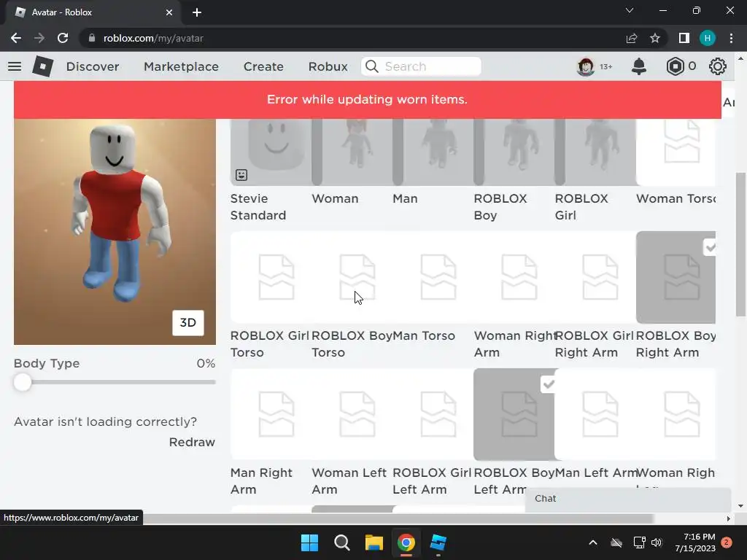Screen dimensions: 747x560
Task: Select the Woman Left Arm item
Action: pos(351,414)
